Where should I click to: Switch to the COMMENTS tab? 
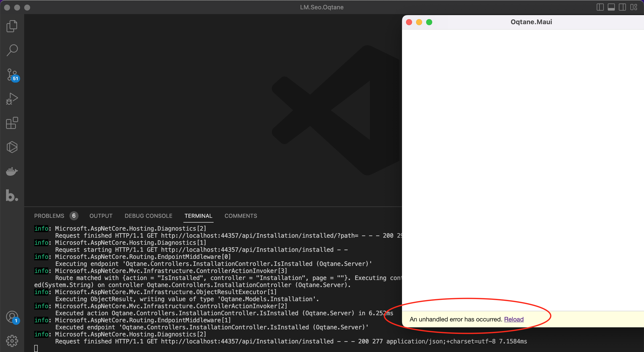[240, 216]
